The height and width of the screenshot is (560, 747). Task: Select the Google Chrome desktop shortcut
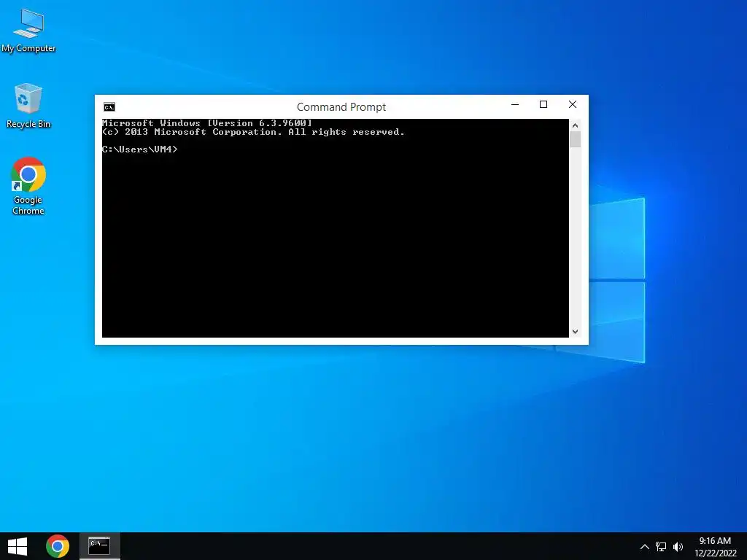pyautogui.click(x=28, y=186)
